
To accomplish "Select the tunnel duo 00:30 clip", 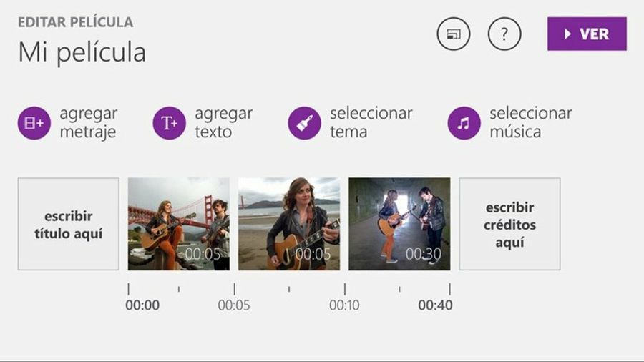I will pyautogui.click(x=399, y=224).
